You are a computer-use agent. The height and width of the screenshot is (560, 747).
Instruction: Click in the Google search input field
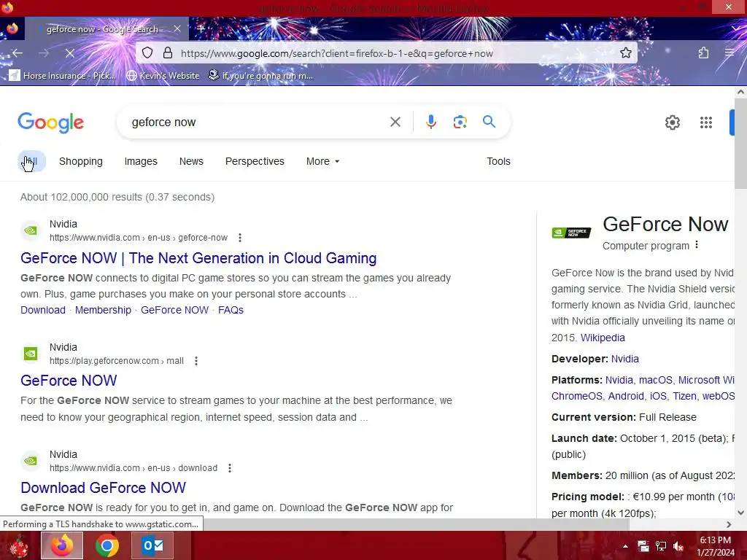(258, 122)
